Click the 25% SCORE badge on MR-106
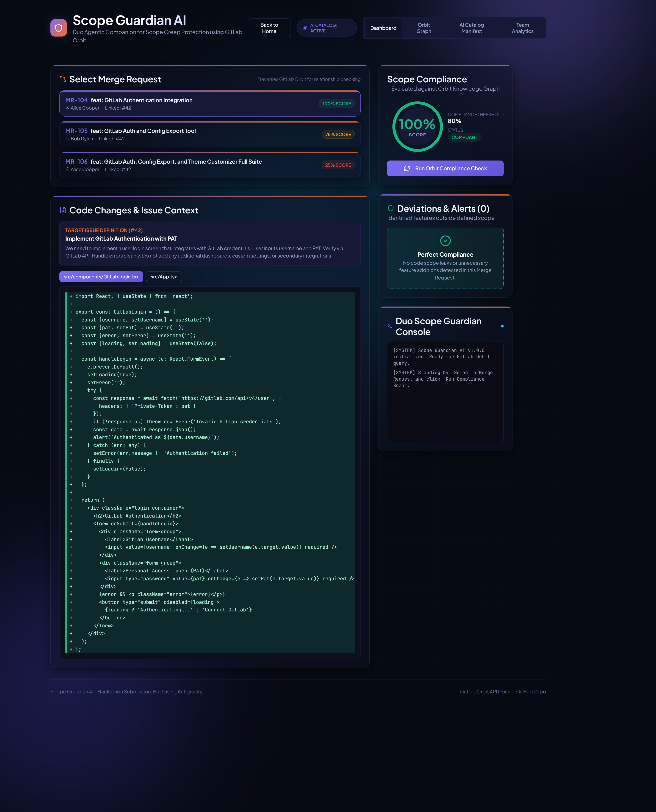The width and height of the screenshot is (656, 812). click(338, 165)
